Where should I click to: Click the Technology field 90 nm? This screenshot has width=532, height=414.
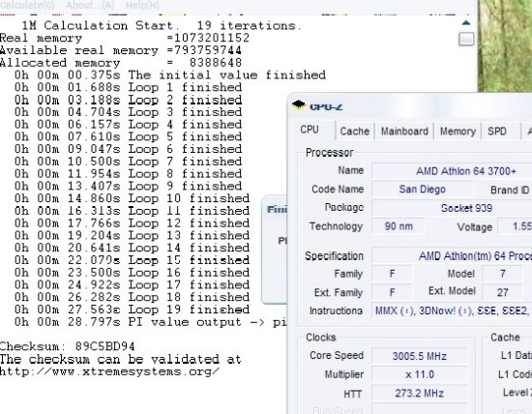click(x=399, y=226)
